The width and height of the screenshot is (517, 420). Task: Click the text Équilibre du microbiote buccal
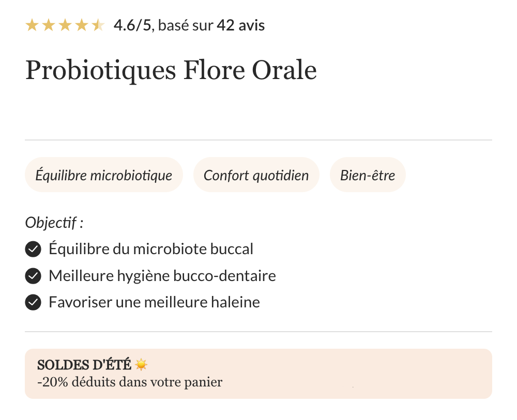[151, 249]
